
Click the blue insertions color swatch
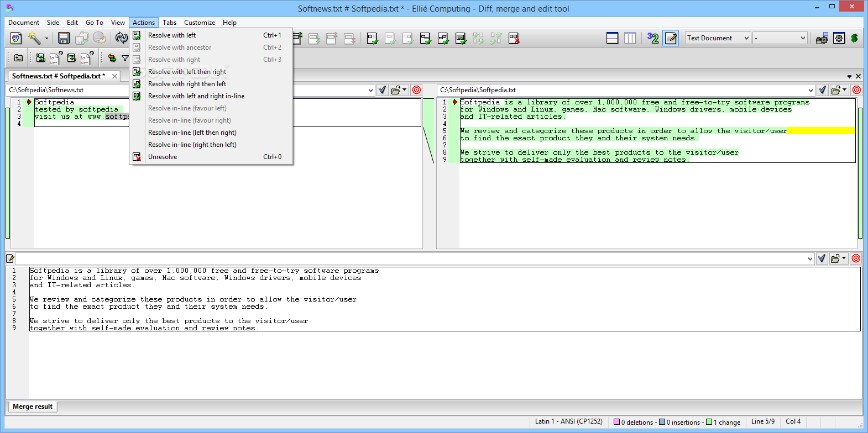[x=662, y=422]
